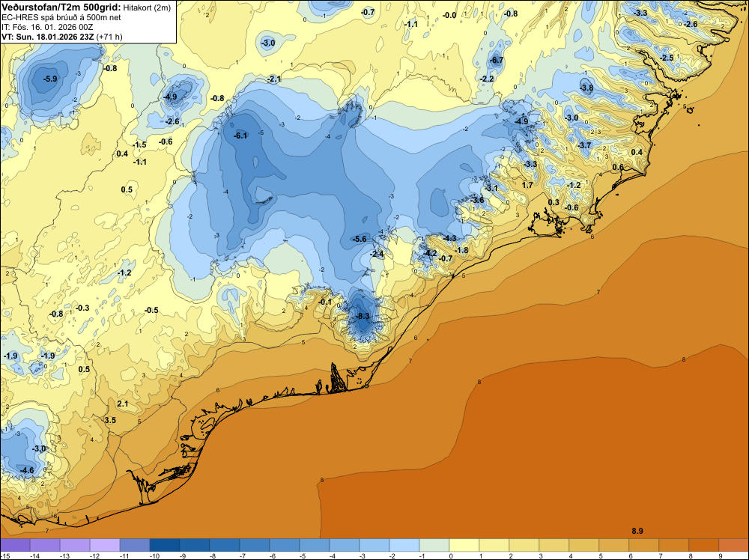Click the -5.6 temperature label
Viewport: 749px width, 560px height.
point(359,239)
